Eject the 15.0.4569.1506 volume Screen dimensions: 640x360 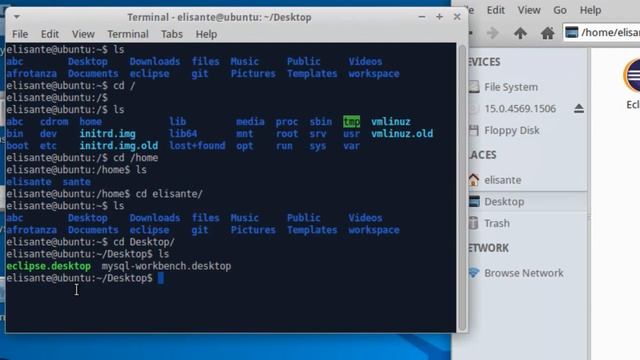[x=579, y=109]
